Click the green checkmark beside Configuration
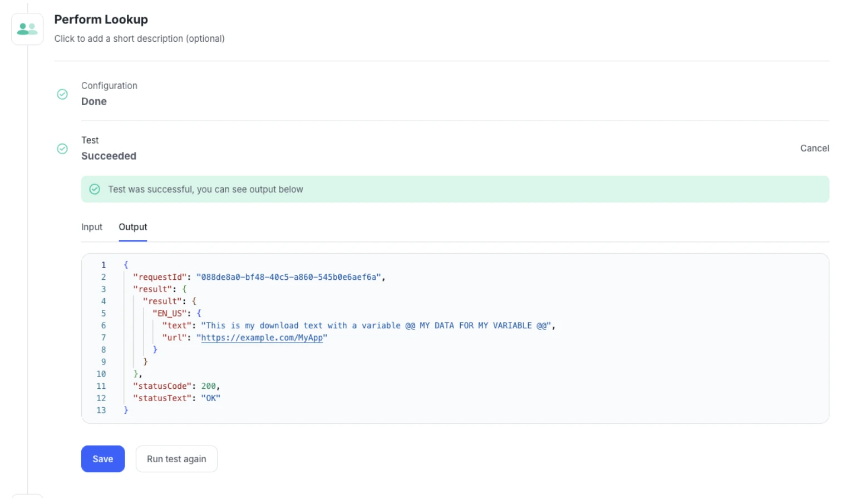Screen dimensions: 847x504 62,95
